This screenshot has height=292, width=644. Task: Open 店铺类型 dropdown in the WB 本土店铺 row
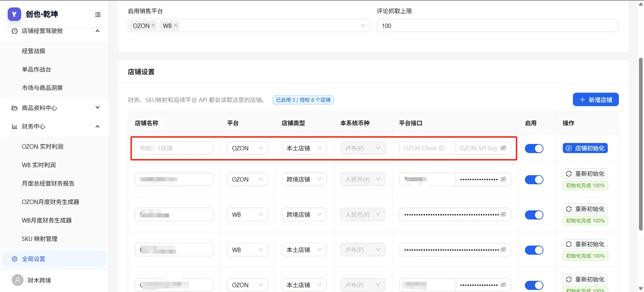coord(304,250)
